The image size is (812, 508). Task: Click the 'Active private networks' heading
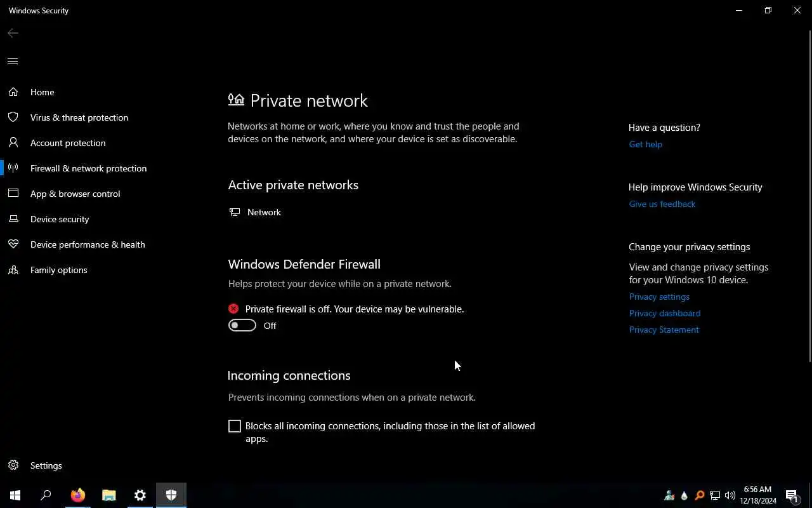[x=293, y=185]
